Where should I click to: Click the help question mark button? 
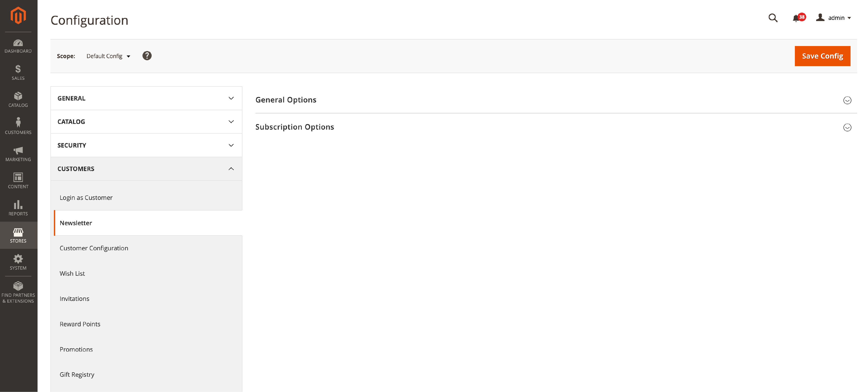(x=147, y=55)
